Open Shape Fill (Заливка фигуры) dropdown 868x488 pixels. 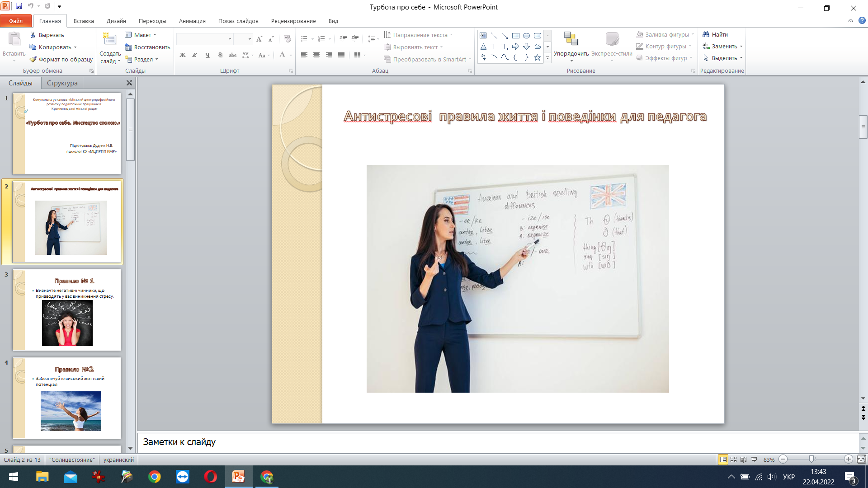665,34
